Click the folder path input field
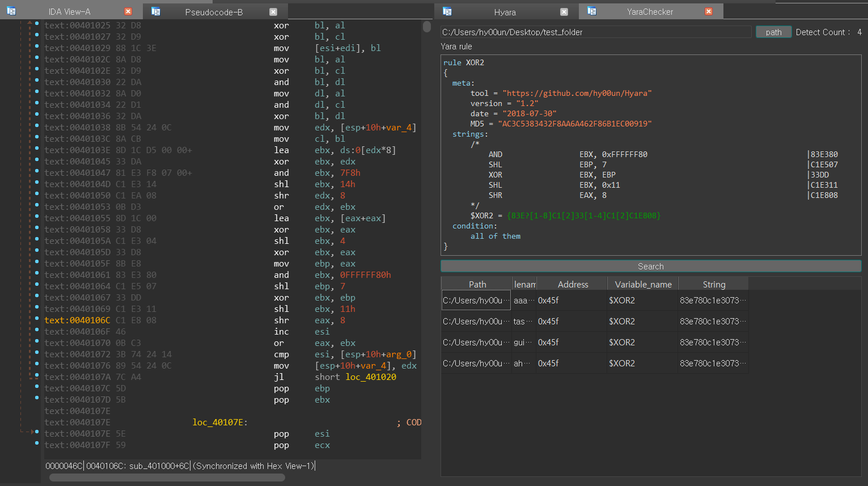 [595, 32]
